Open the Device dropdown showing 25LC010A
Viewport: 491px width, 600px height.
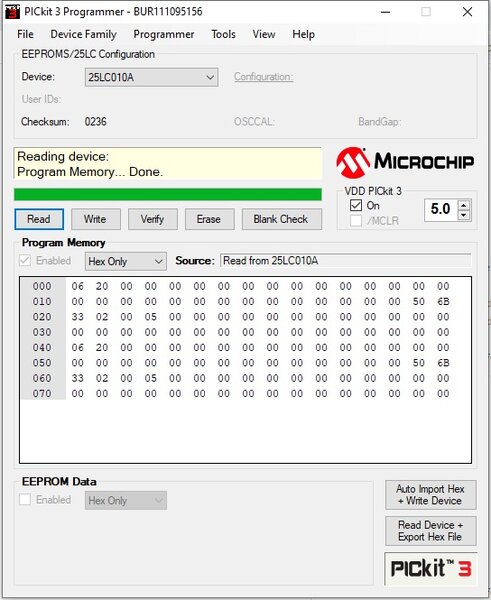[x=152, y=77]
